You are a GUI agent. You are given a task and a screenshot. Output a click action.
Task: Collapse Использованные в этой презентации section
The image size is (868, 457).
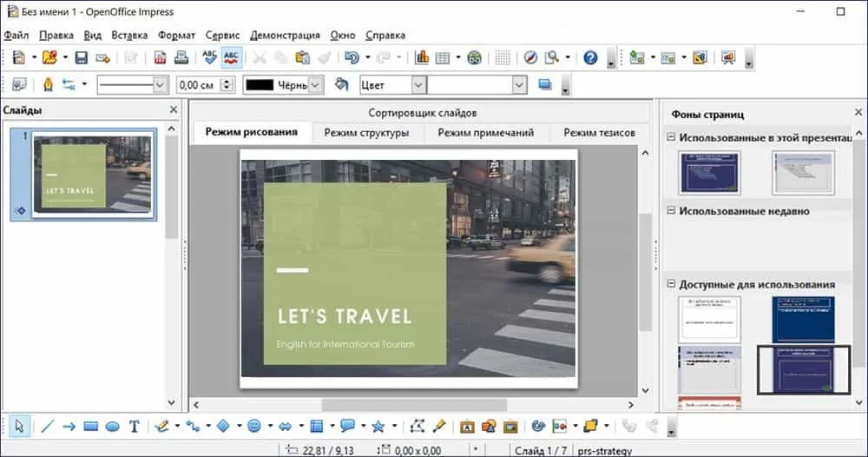coord(671,136)
